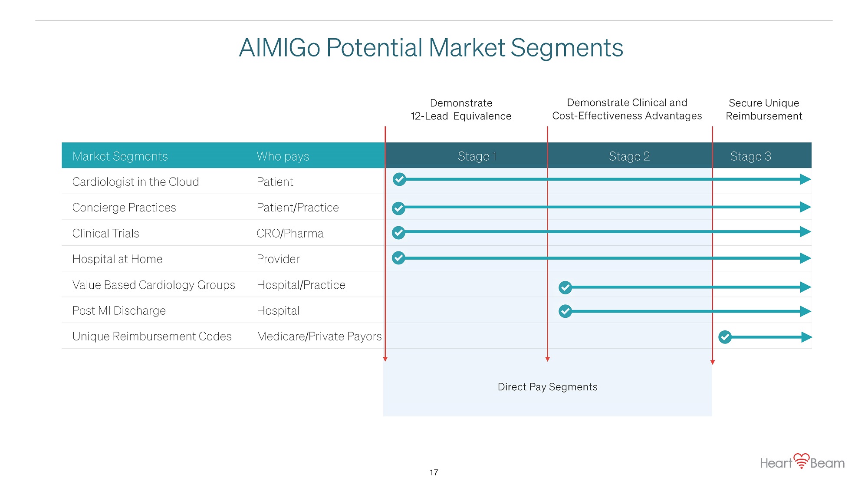Click the Demonstrate 12-Lead Equivalence label

461,109
